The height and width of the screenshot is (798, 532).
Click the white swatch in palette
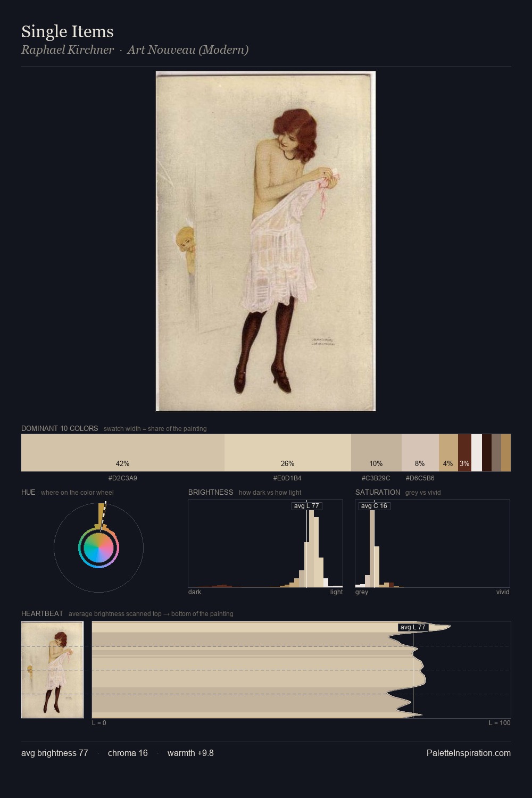pos(477,453)
